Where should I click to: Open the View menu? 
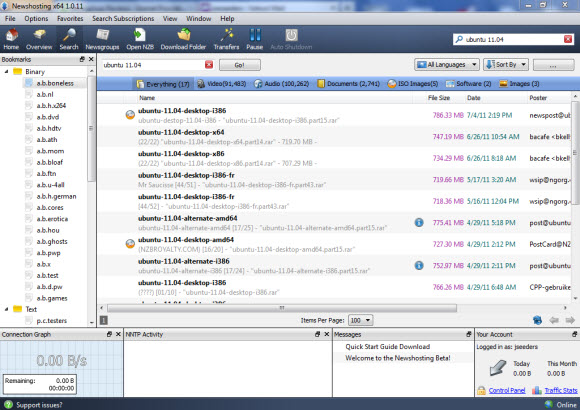170,19
